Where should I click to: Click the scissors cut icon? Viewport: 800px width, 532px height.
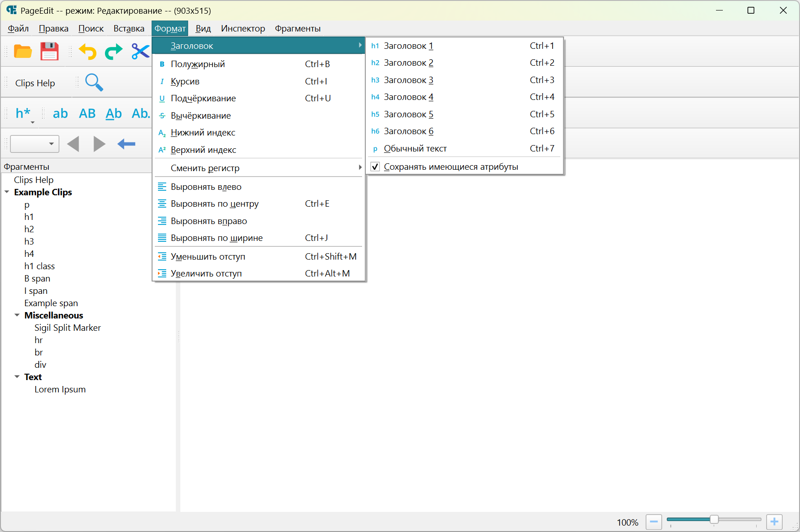[140, 52]
